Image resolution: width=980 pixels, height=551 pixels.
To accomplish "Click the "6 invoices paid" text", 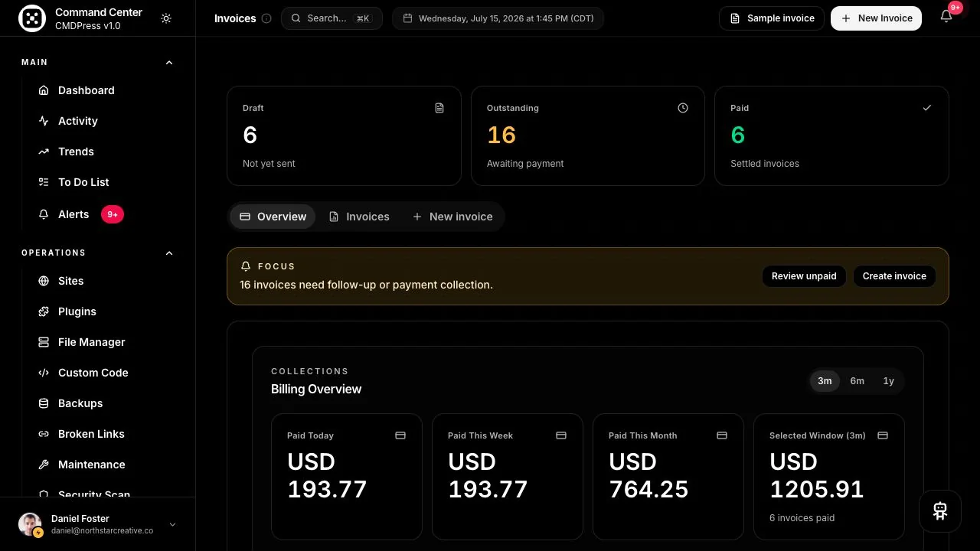I will pyautogui.click(x=802, y=518).
